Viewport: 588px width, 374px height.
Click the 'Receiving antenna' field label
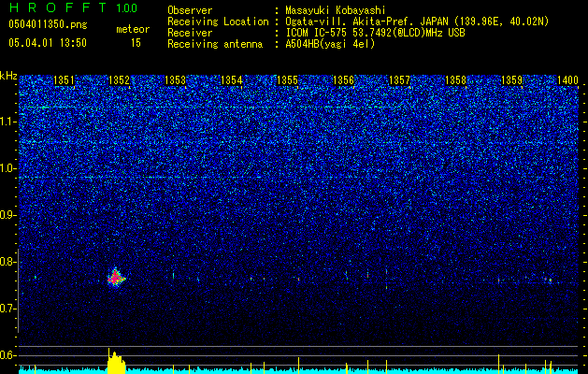[215, 44]
